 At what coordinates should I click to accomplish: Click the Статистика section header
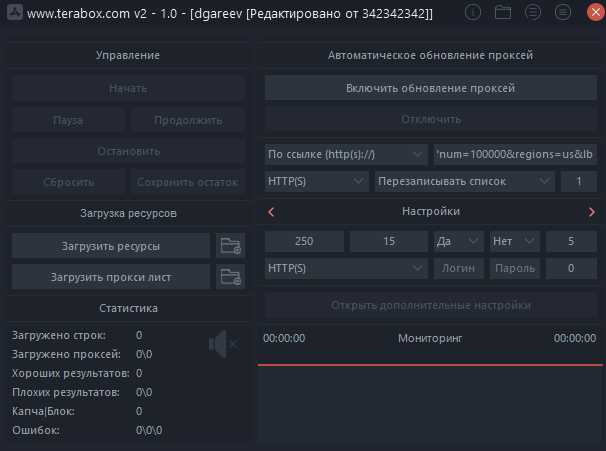click(128, 308)
